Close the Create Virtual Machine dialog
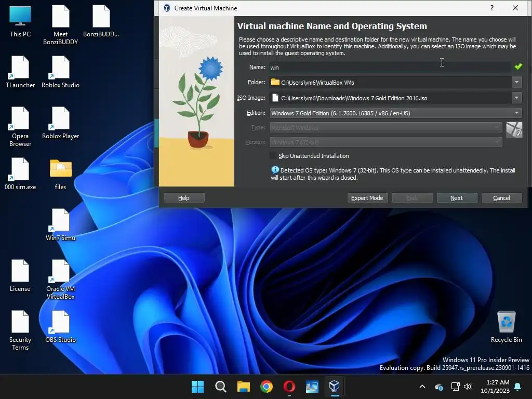Image resolution: width=532 pixels, height=399 pixels. pyautogui.click(x=515, y=8)
